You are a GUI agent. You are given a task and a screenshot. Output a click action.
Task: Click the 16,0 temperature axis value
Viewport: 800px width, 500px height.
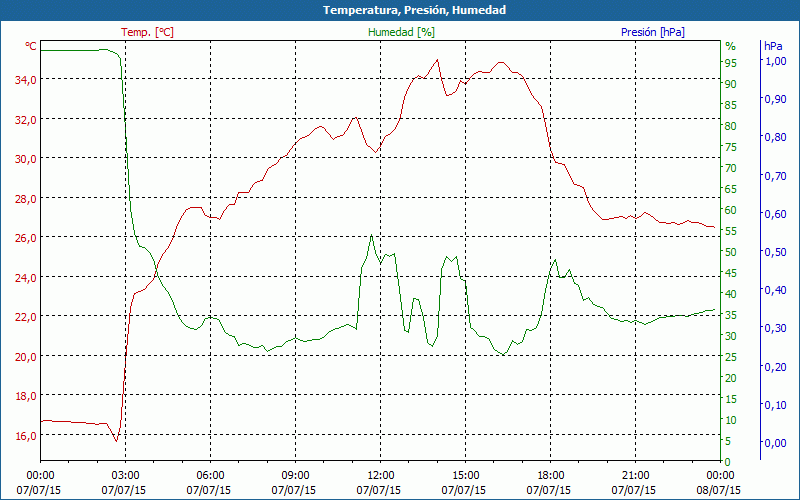pos(26,436)
